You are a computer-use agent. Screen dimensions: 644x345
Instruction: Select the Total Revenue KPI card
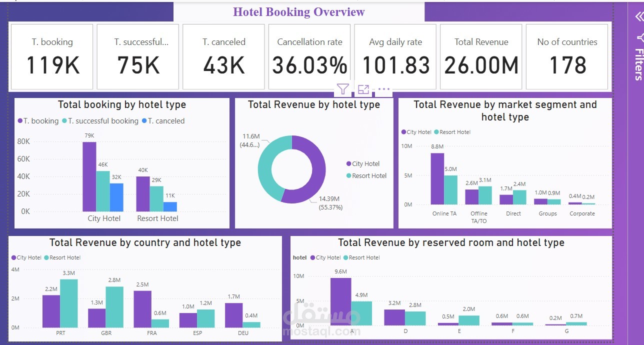click(481, 56)
